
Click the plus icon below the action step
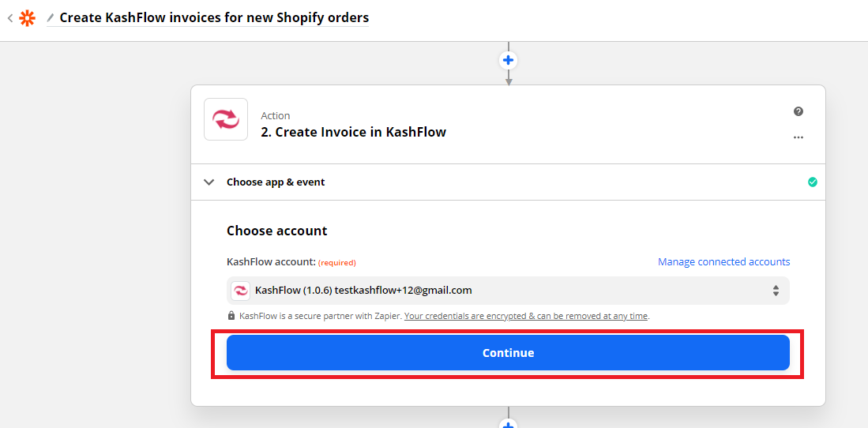509,424
